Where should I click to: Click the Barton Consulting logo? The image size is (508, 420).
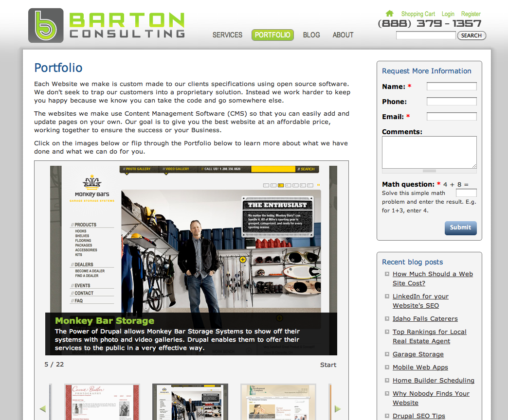[107, 25]
